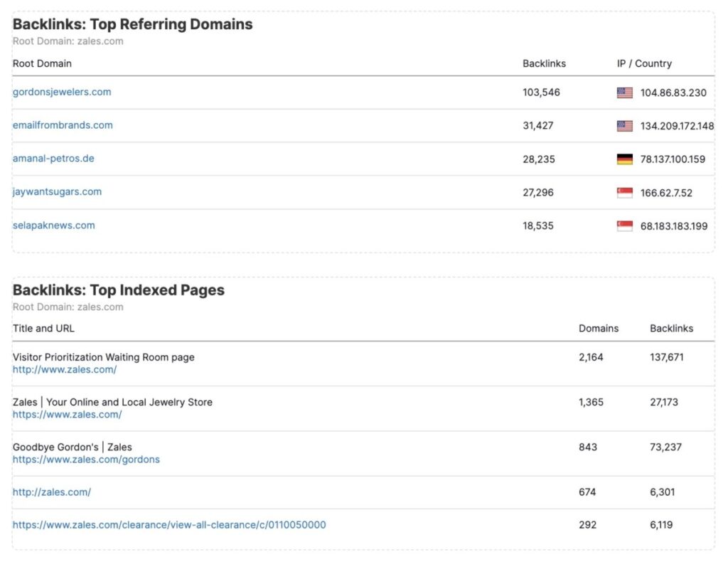Select the 1,365 domains value
This screenshot has width=728, height=562.
click(x=591, y=402)
